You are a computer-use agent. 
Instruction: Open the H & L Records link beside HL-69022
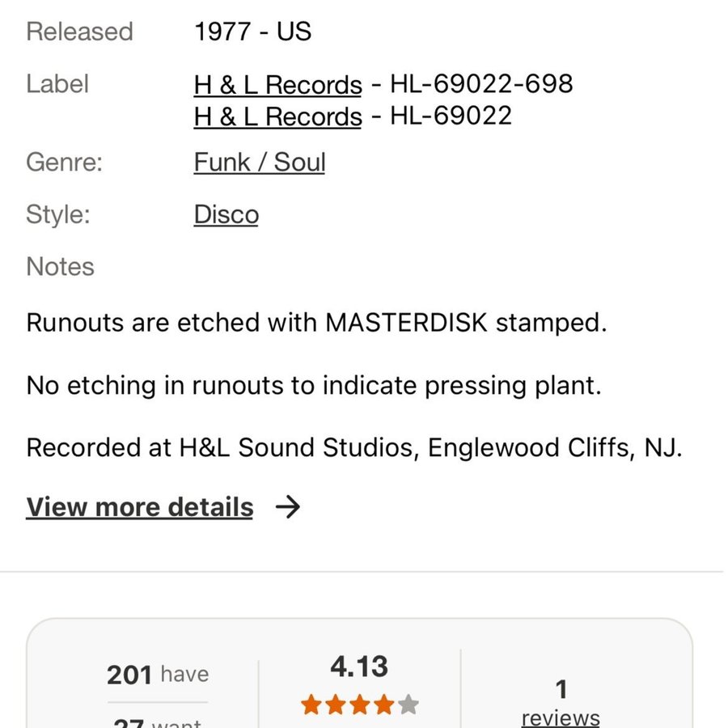tap(277, 116)
